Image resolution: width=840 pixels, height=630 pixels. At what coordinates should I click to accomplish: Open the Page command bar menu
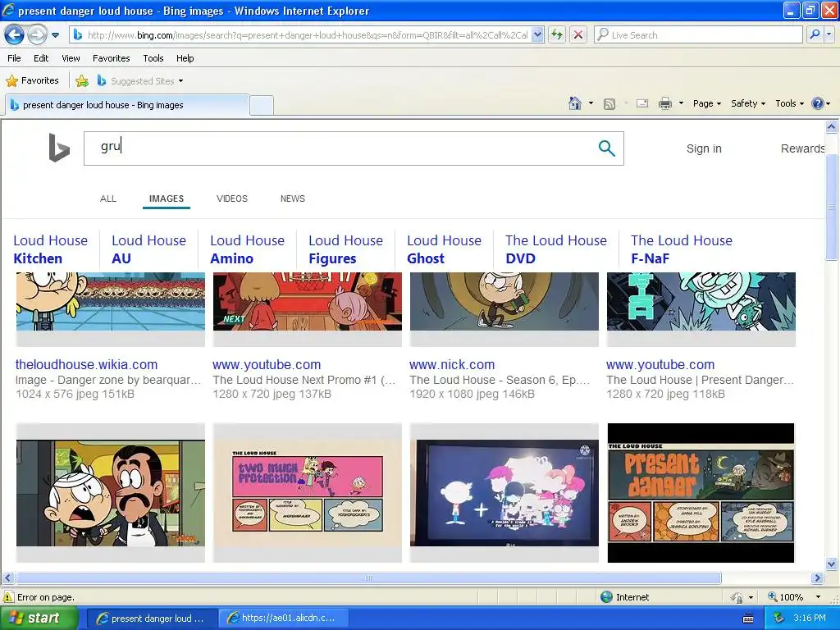[706, 103]
